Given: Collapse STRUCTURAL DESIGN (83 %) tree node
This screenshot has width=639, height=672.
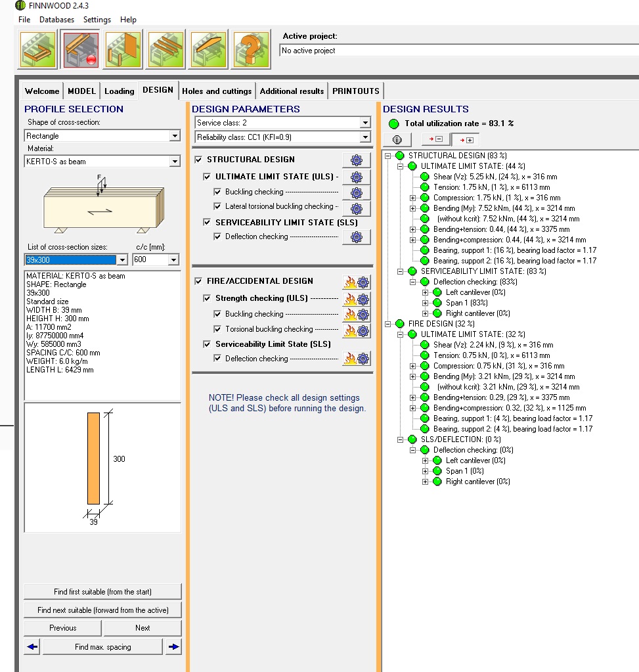Looking at the screenshot, I should click(x=388, y=156).
